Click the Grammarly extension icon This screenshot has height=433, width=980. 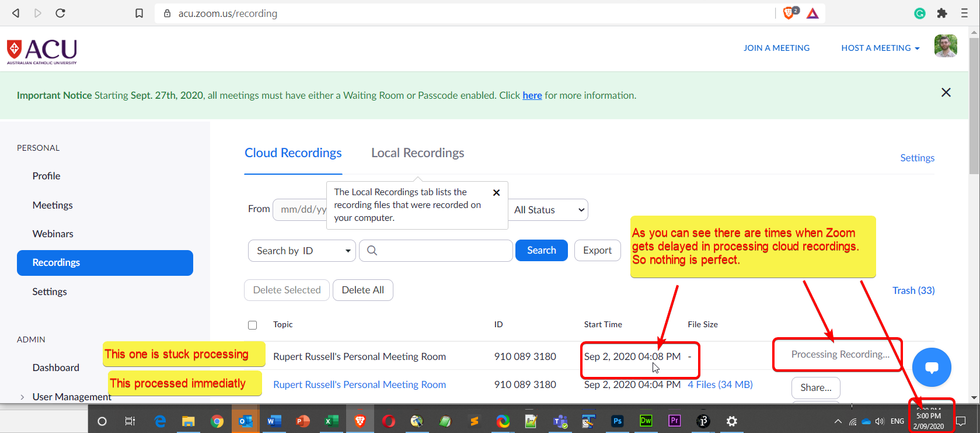click(920, 13)
